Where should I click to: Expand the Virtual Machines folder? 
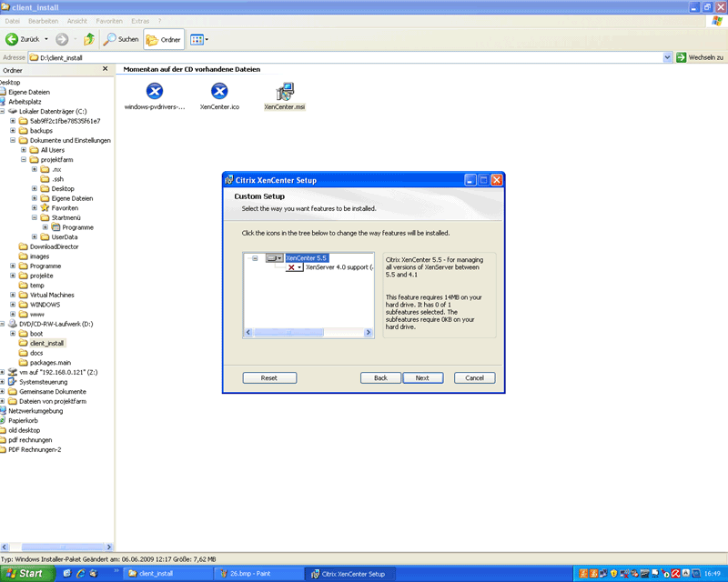click(x=13, y=295)
